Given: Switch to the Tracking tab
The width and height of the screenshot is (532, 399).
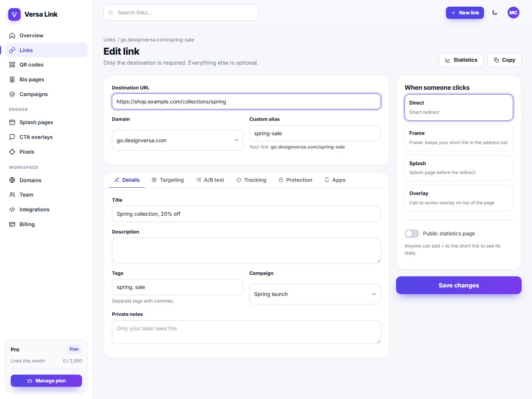Looking at the screenshot, I should pos(251,180).
